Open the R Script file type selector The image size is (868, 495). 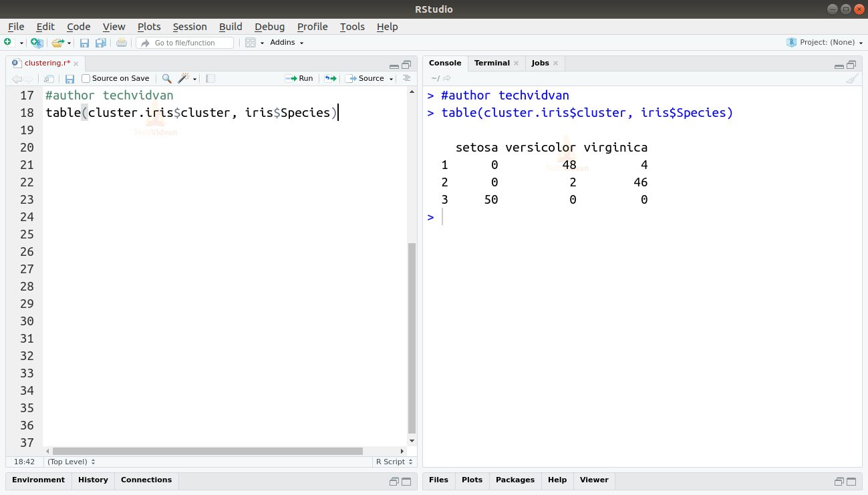[x=394, y=462]
